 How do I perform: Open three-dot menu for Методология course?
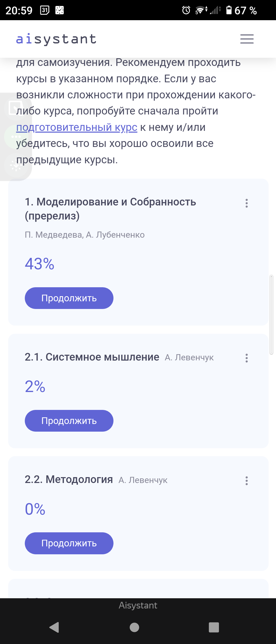(x=247, y=481)
